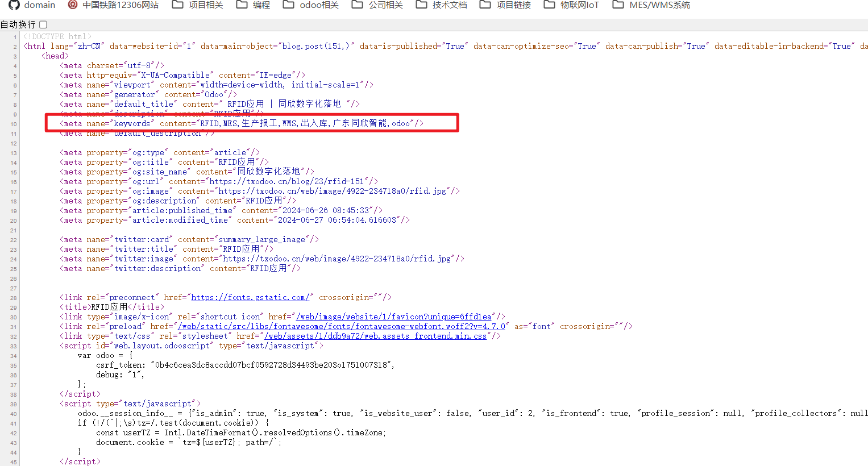Click the <title>RFID应用</title> line
The width and height of the screenshot is (868, 466).
click(112, 307)
